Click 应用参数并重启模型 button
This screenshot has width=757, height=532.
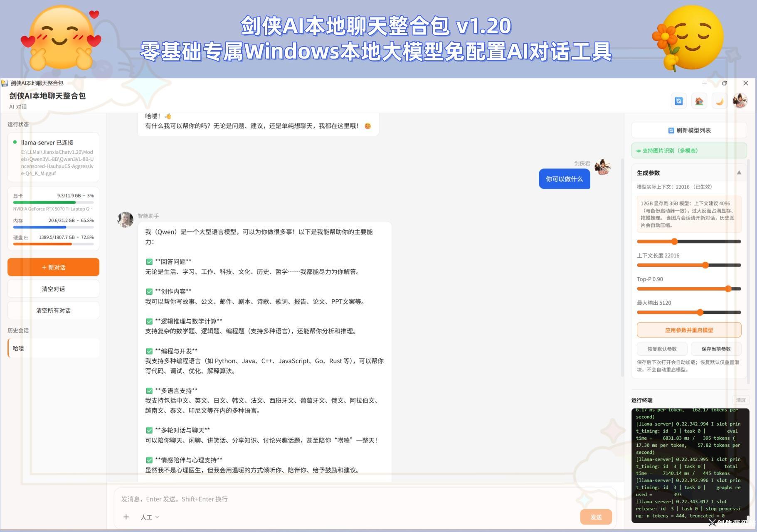689,330
